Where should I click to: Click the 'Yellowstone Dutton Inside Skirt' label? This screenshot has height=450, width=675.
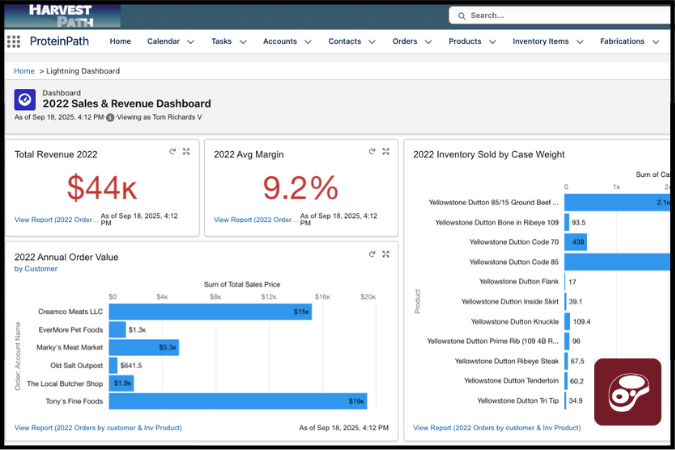[x=510, y=301]
